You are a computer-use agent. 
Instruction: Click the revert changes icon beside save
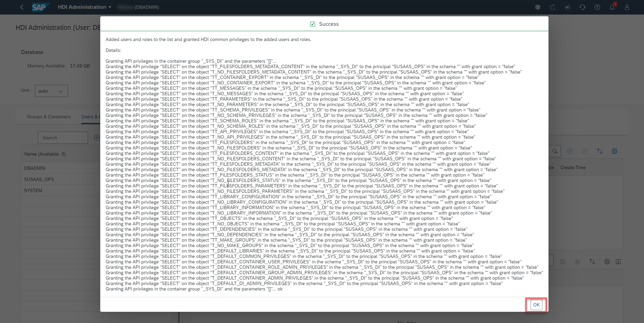click(577, 262)
